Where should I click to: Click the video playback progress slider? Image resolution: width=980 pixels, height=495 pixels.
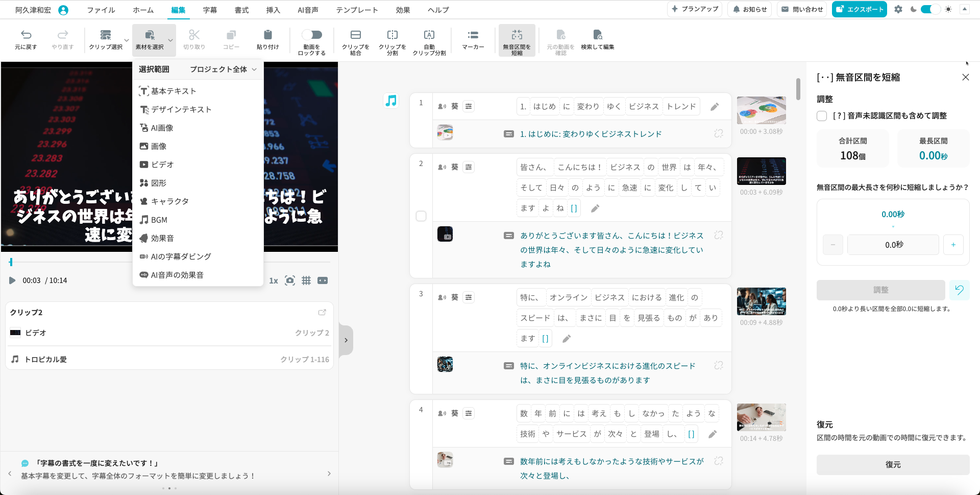click(x=169, y=262)
